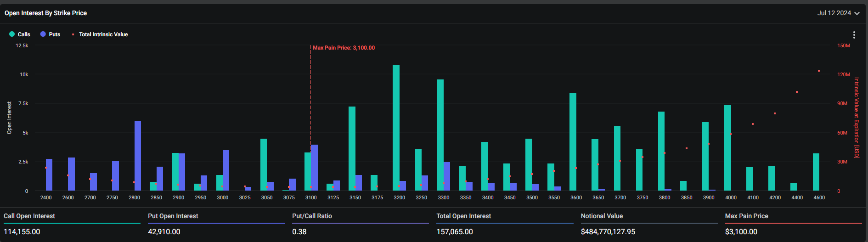Click the 3600 strike call bar

(x=573, y=141)
